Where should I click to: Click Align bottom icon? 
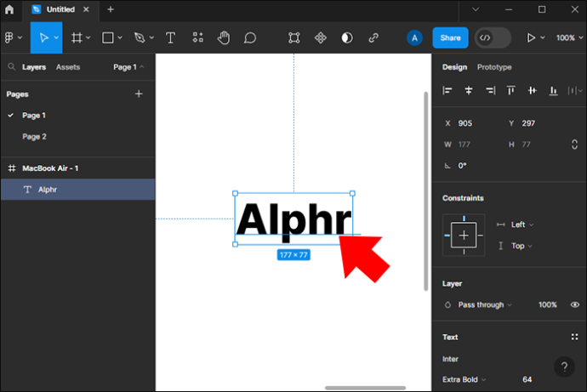(553, 90)
